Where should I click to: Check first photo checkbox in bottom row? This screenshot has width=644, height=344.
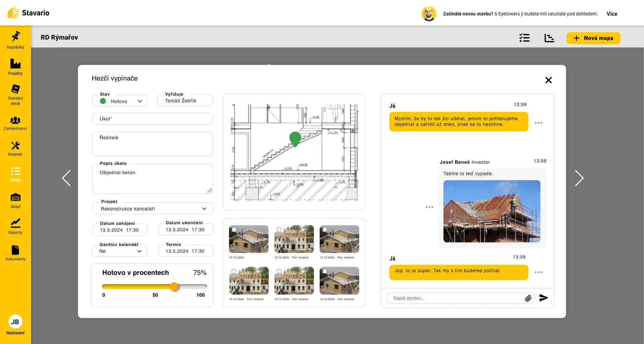(234, 272)
